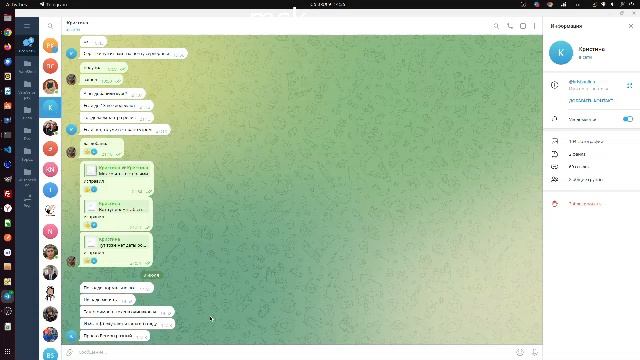Launch Firefox from the Ubuntu dock

(7, 47)
